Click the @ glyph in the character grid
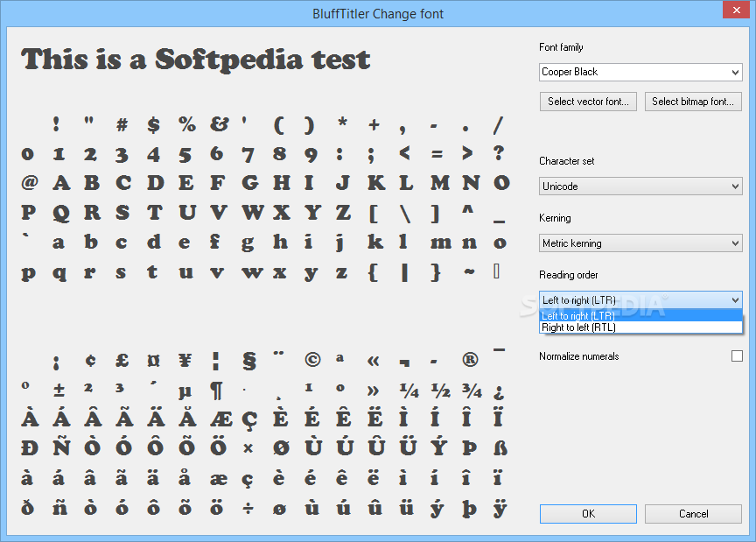This screenshot has height=542, width=756. (x=30, y=182)
